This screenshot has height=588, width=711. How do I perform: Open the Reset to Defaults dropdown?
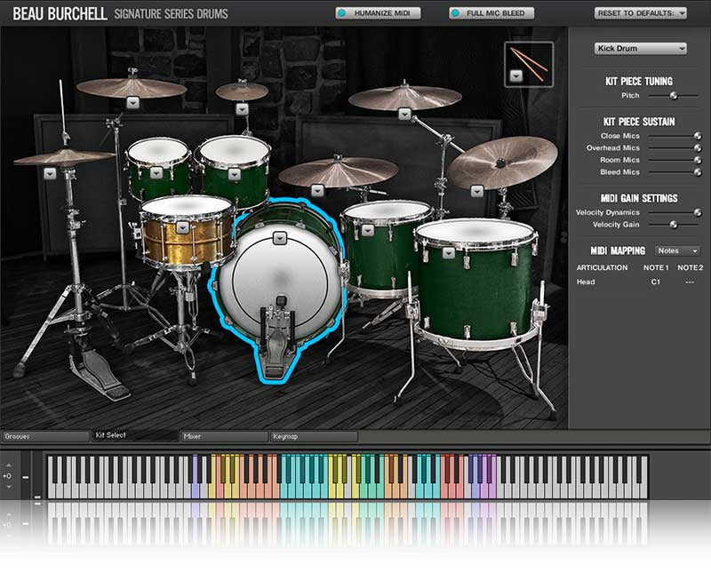(640, 13)
